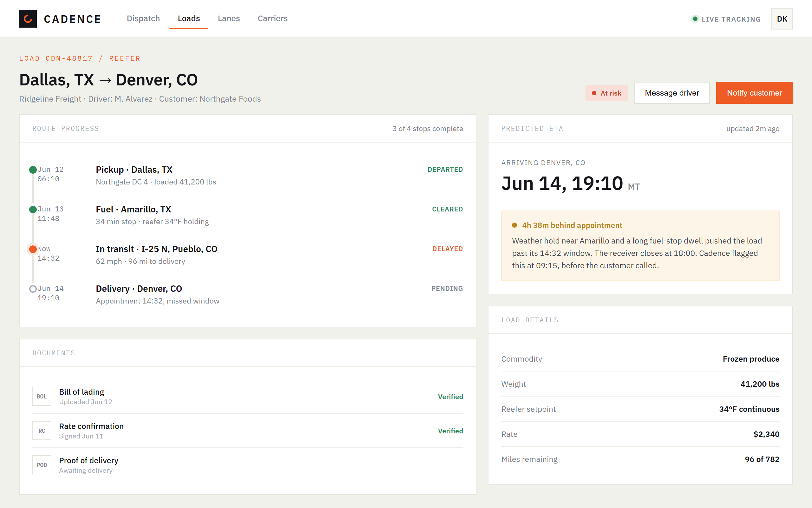This screenshot has height=508, width=812.
Task: Click the 4h 38m behind appointment alert
Action: click(x=572, y=225)
